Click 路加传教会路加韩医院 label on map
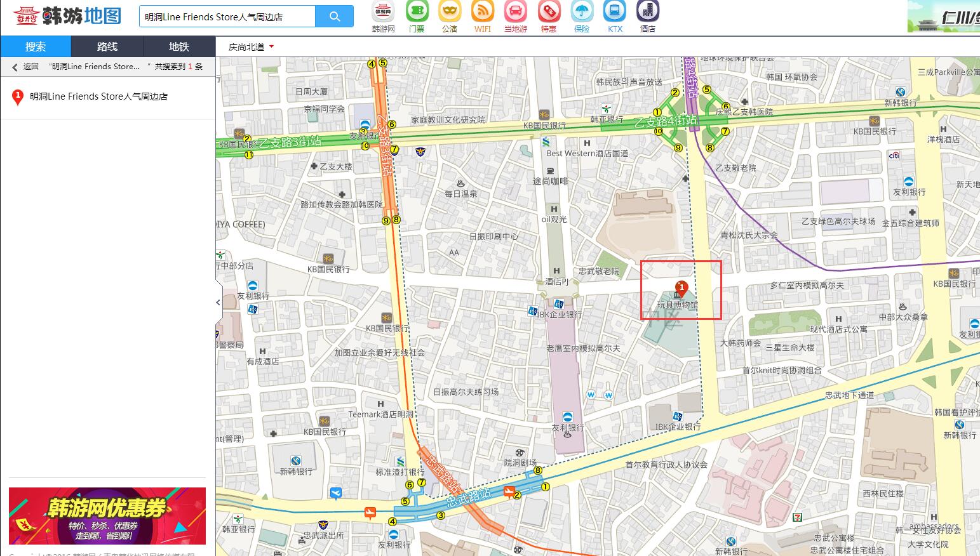 [342, 204]
